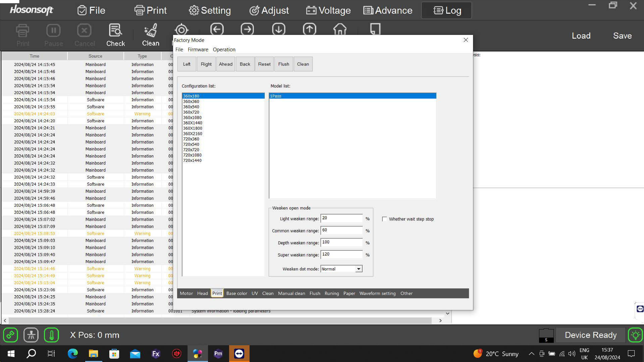Screen dimensions: 644x362
Task: Open the Weaken dot mode dropdown
Action: click(x=359, y=269)
